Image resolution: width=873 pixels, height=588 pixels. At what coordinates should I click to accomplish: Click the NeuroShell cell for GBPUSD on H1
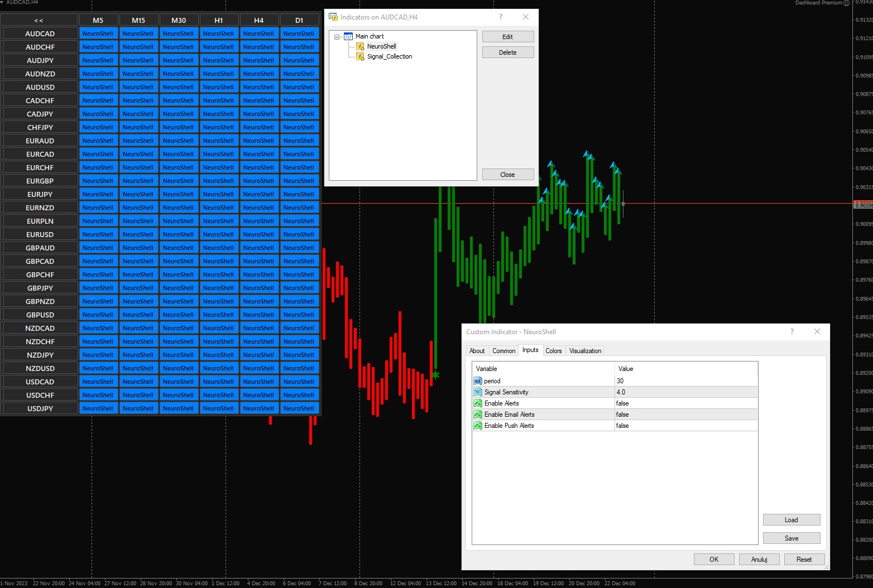tap(219, 315)
